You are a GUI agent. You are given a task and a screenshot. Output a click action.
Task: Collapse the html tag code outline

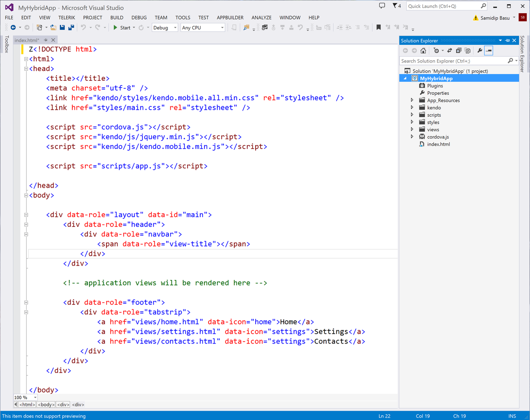coord(26,59)
